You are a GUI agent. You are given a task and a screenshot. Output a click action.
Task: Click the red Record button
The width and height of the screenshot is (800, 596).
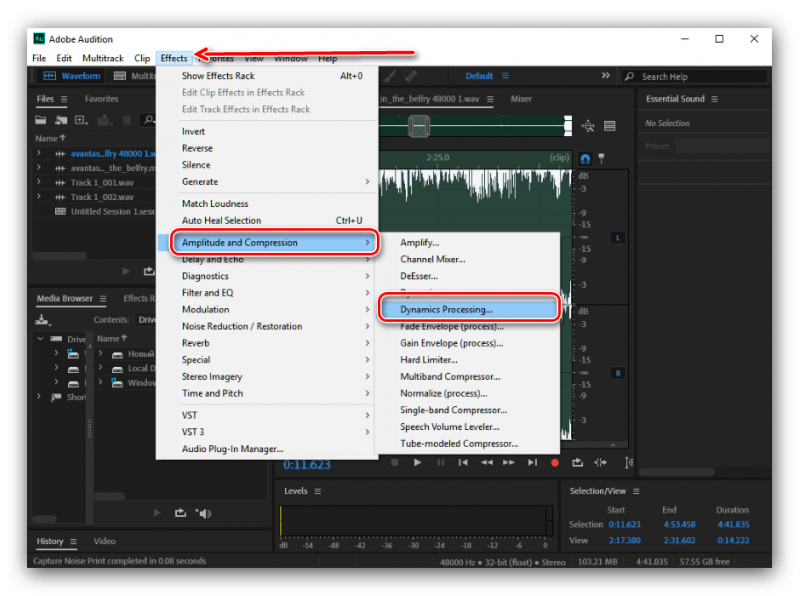point(555,463)
